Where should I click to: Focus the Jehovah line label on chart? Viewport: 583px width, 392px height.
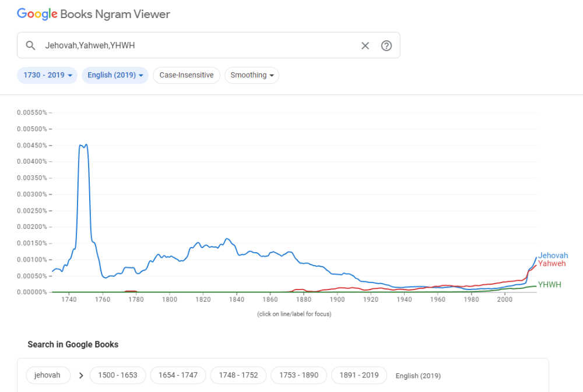(553, 256)
